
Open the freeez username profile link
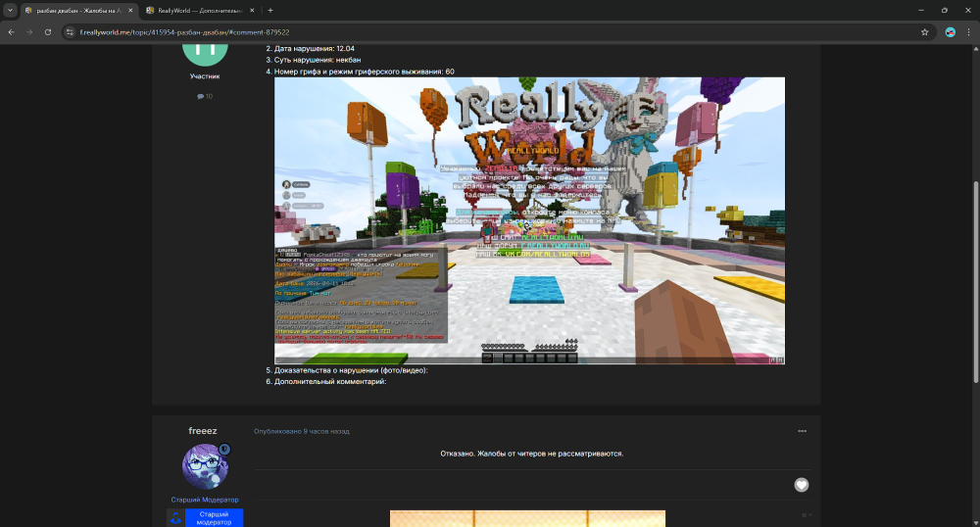205,431
